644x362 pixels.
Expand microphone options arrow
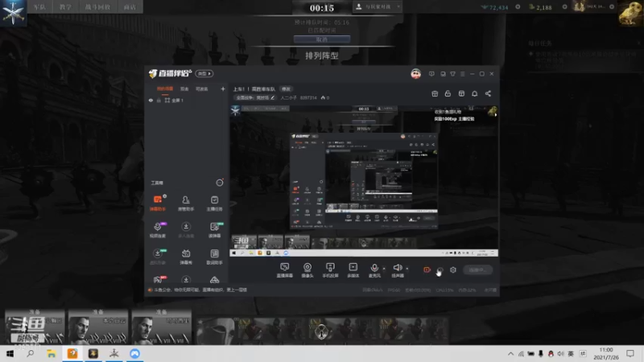point(384,269)
